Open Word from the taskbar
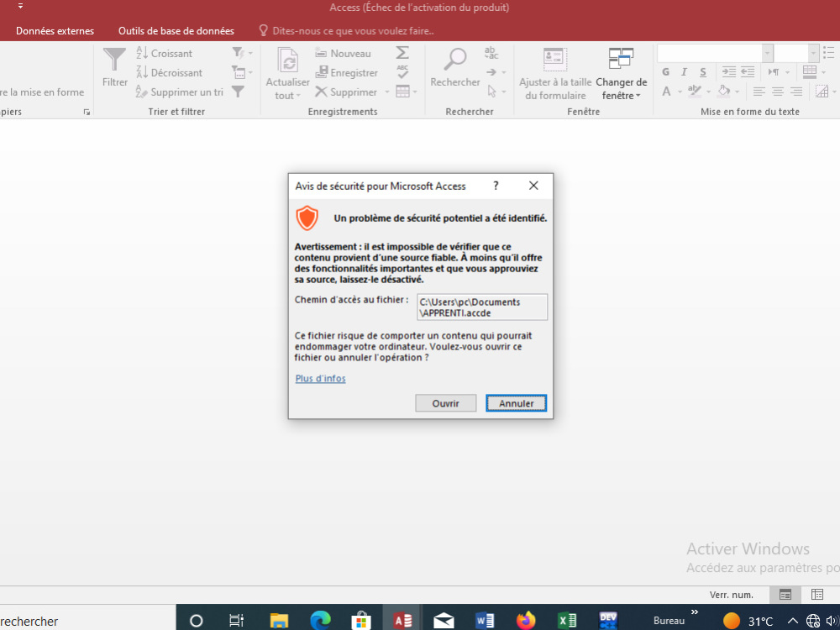840x630 pixels. (485, 621)
